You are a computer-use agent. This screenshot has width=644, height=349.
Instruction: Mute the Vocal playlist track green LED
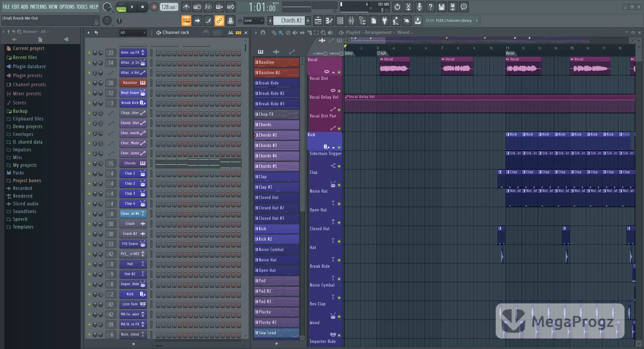[339, 72]
